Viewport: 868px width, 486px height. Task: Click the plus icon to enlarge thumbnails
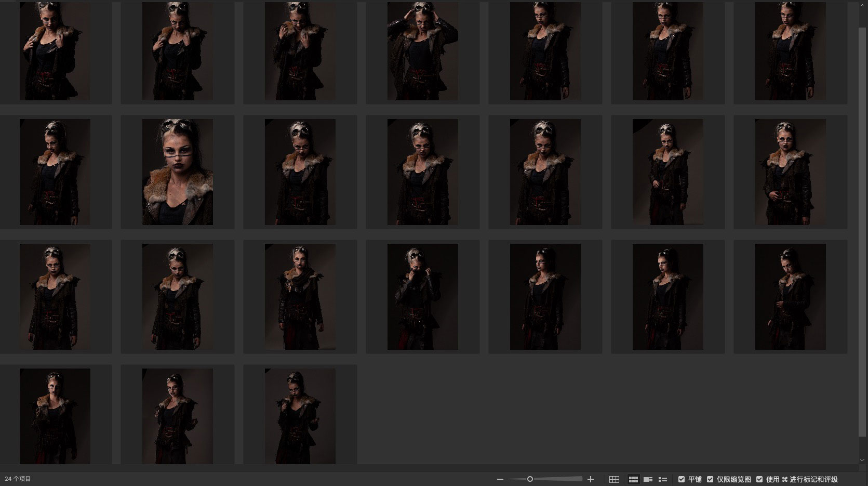point(590,479)
